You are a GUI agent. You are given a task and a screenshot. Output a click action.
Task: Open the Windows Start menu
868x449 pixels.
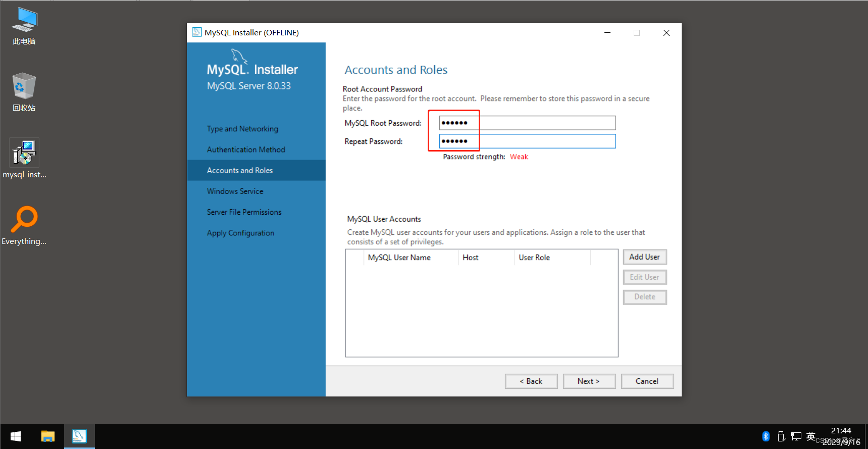(x=16, y=436)
